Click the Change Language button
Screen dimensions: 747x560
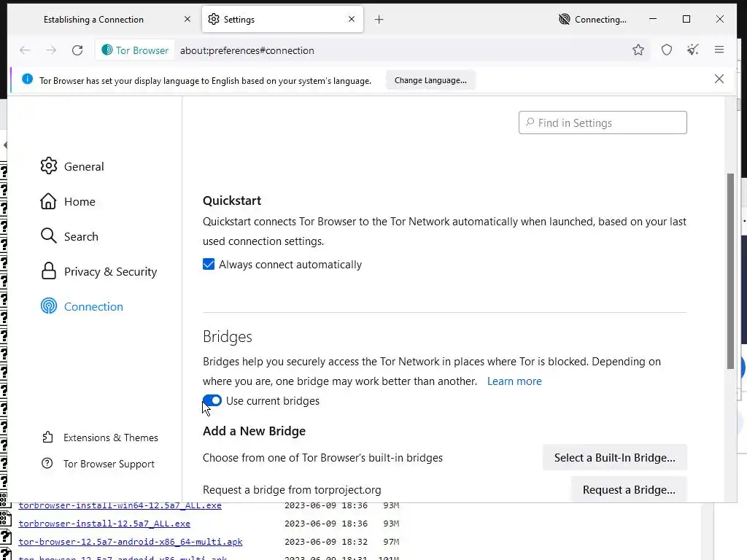click(430, 80)
